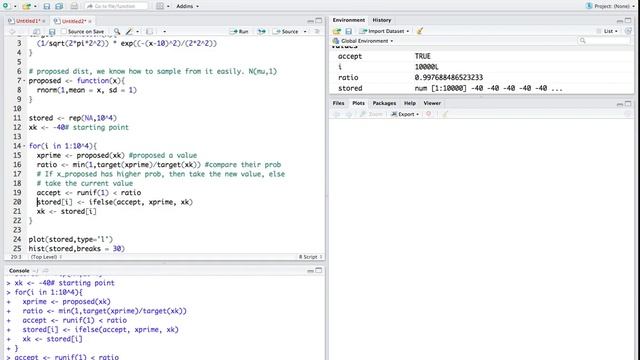Click the next plot arrow
The image size is (640, 360).
(349, 114)
